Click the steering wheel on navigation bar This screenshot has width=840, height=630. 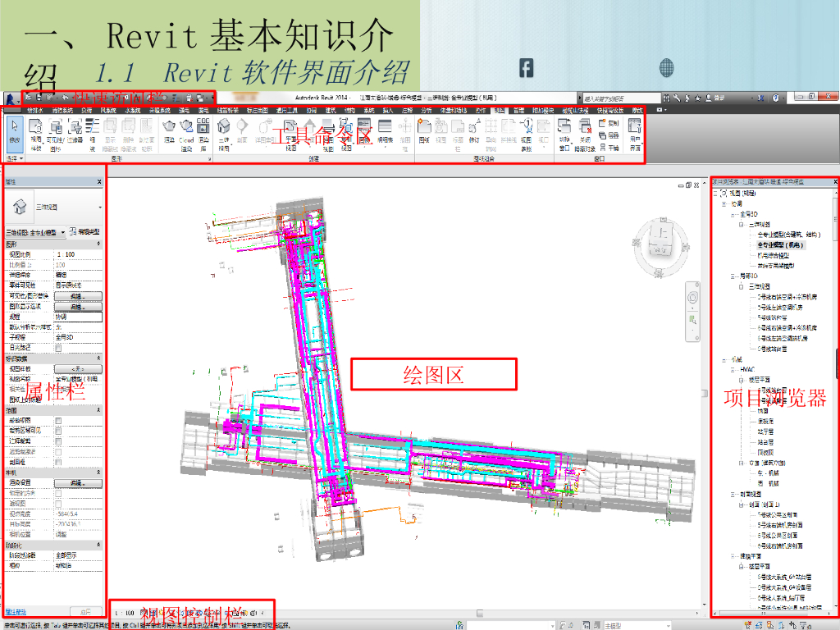click(x=692, y=297)
